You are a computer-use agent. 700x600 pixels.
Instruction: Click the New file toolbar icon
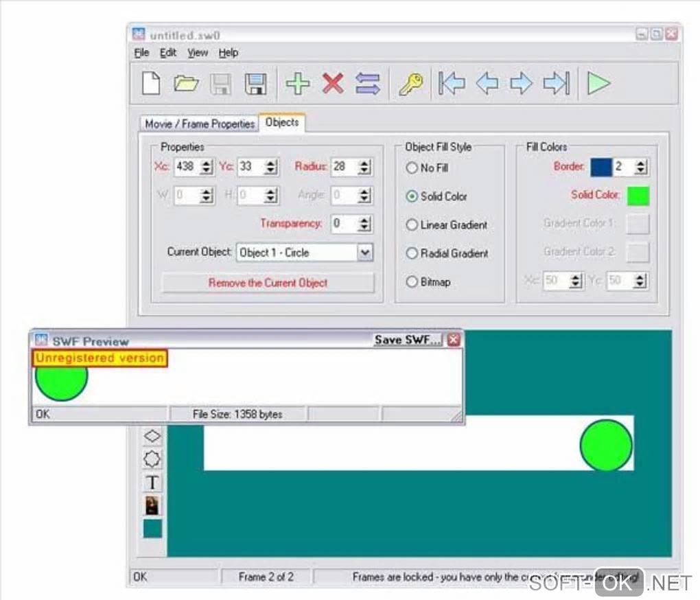pos(151,83)
